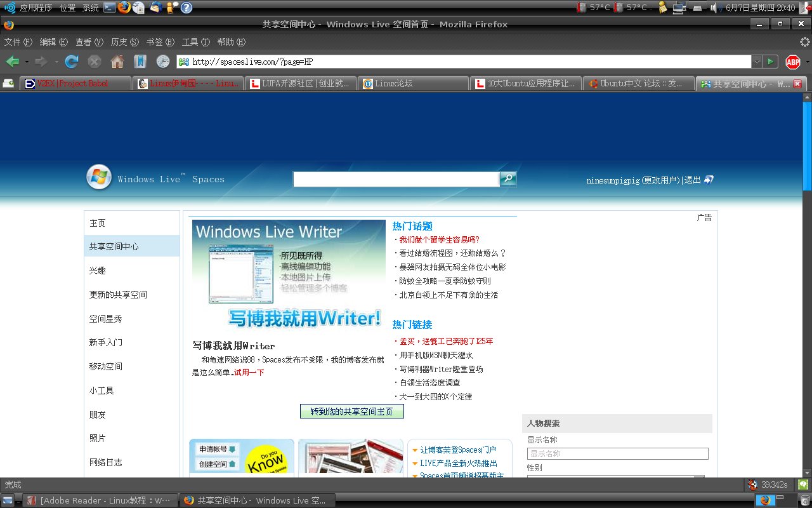Click the Windows Live Writer banner image
This screenshot has width=812, height=508.
coord(289,274)
